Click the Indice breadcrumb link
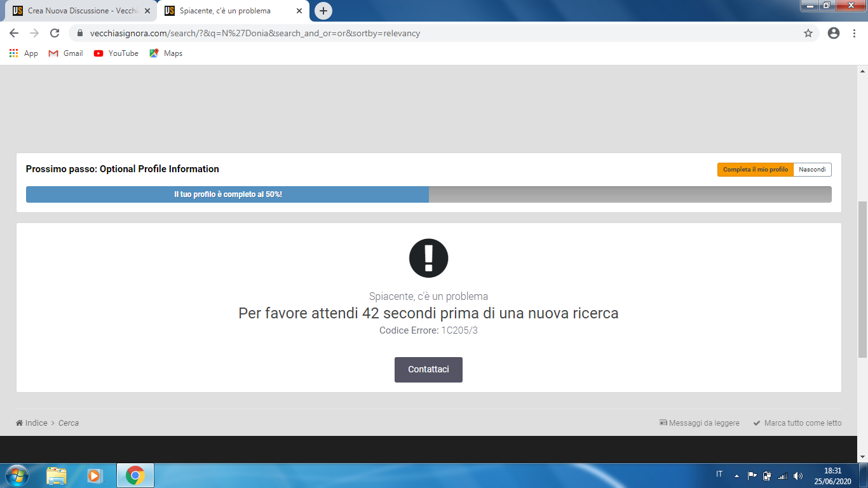 pyautogui.click(x=36, y=423)
